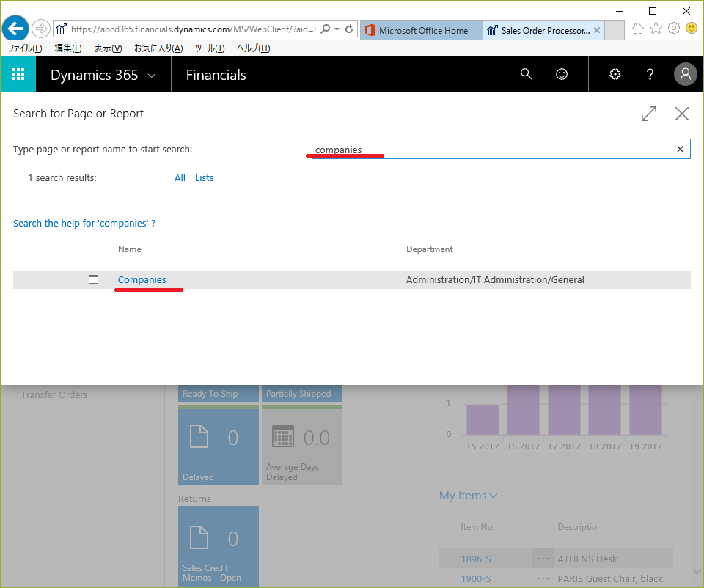Open the browser tools gear icon
The height and width of the screenshot is (588, 704).
(x=674, y=29)
